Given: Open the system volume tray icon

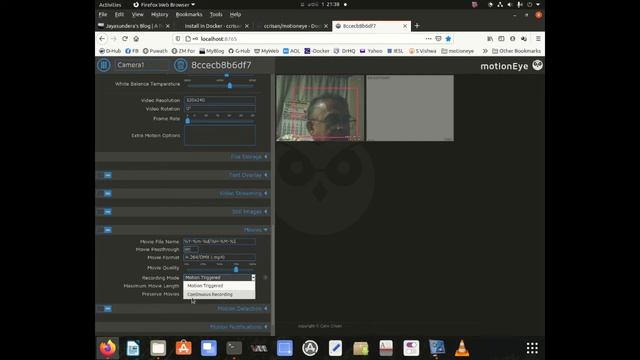Looking at the screenshot, I should (x=509, y=4).
